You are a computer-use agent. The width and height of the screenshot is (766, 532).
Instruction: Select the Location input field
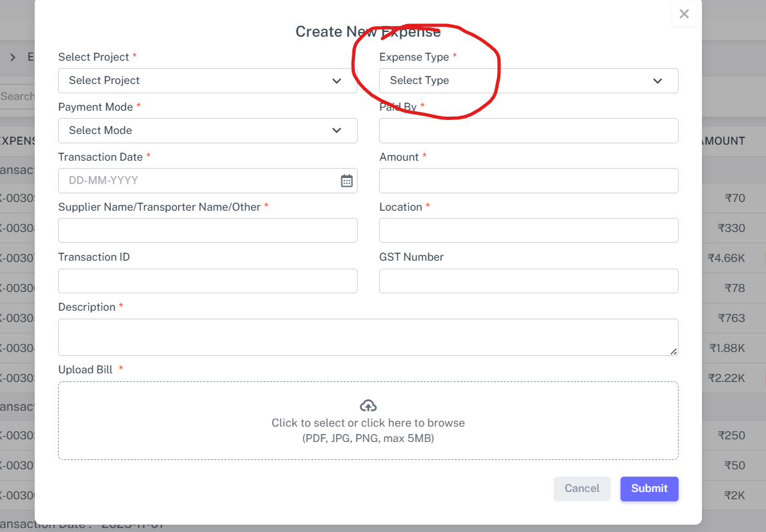(x=528, y=231)
